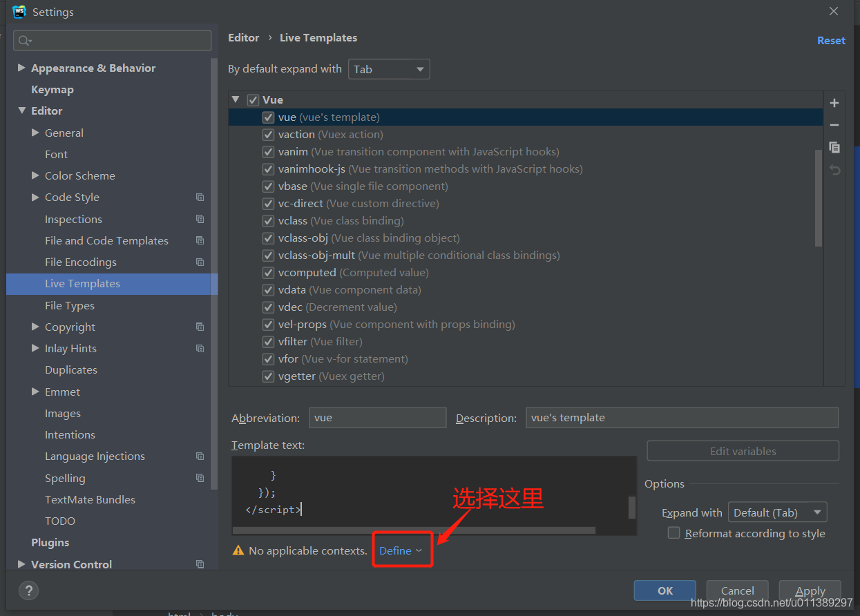Select Live Templates in the settings tree
This screenshot has width=860, height=616.
(112, 284)
